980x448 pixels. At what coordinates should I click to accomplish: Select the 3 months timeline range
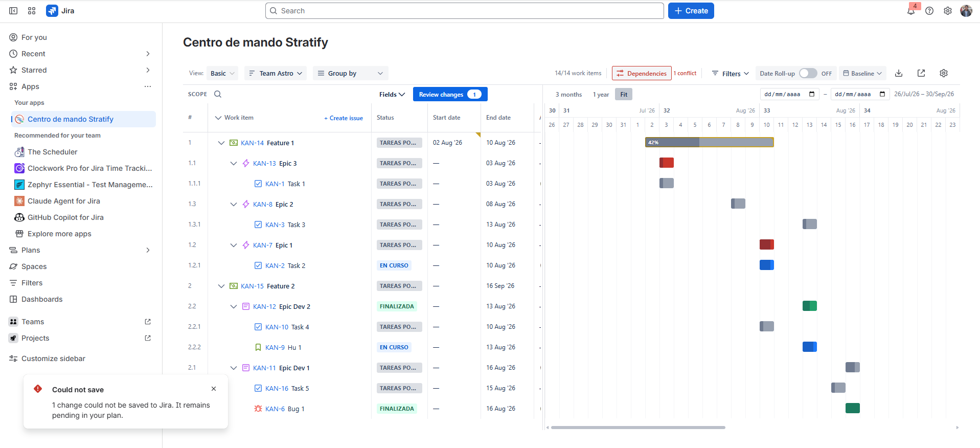pos(568,95)
